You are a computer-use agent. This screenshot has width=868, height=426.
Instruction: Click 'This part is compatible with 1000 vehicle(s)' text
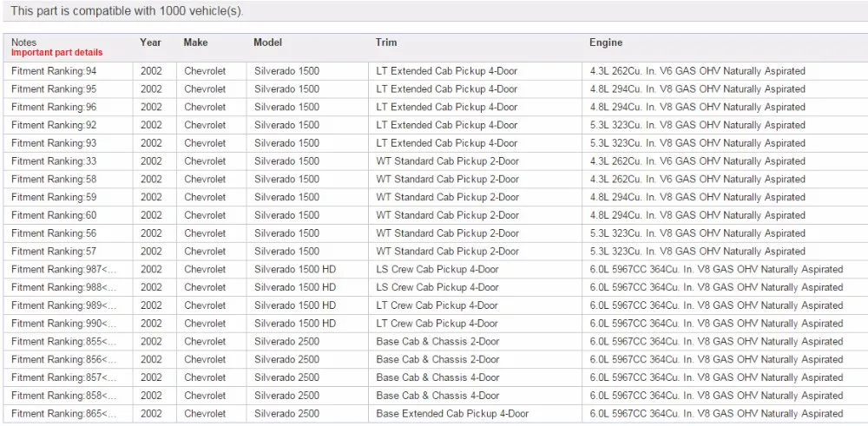click(x=127, y=11)
